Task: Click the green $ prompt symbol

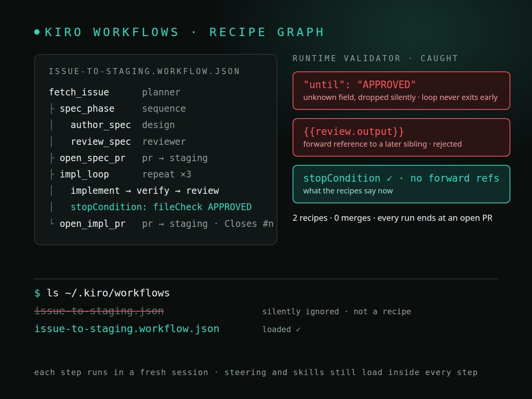Action: 37,293
